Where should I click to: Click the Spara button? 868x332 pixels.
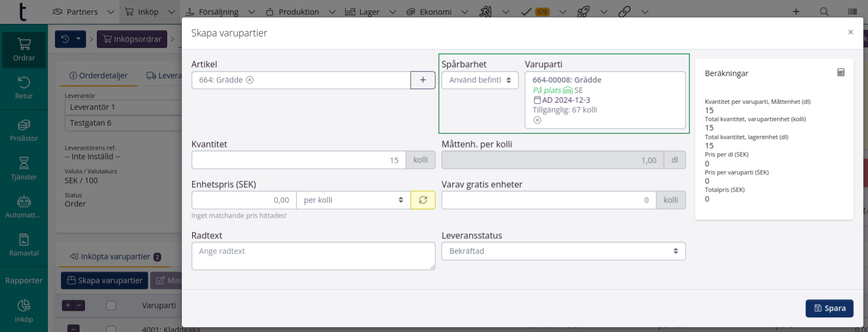click(829, 308)
